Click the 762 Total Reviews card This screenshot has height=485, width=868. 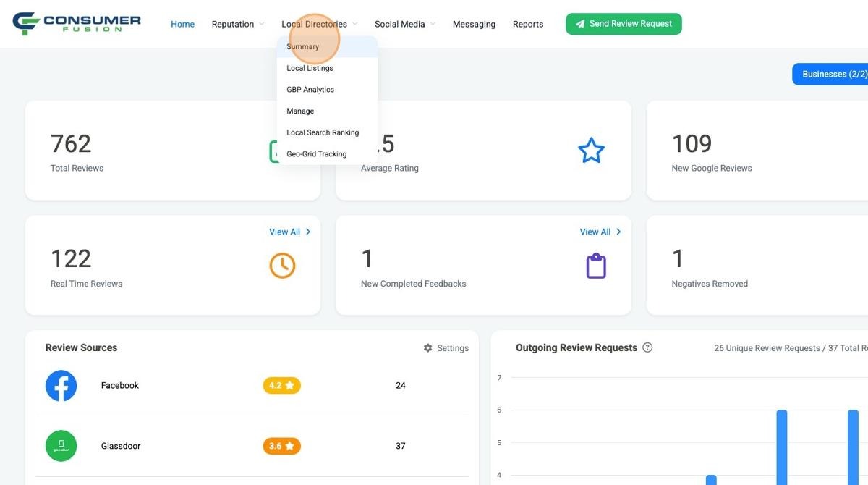click(173, 151)
